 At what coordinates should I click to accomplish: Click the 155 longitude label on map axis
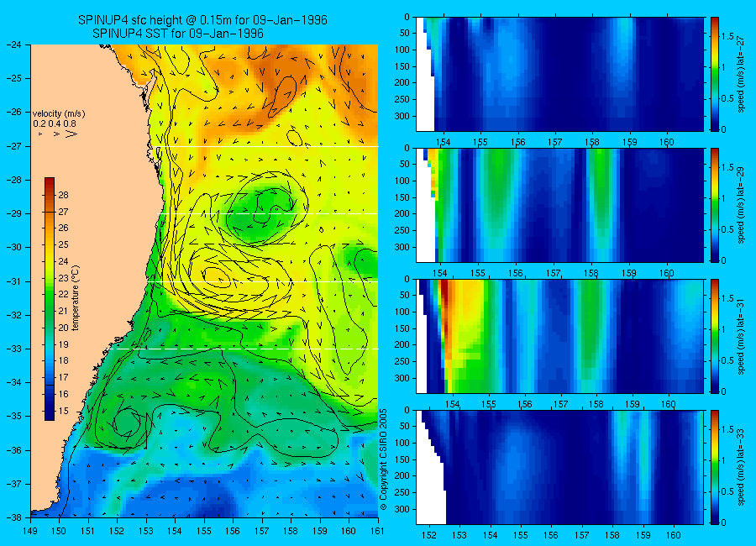click(x=204, y=532)
